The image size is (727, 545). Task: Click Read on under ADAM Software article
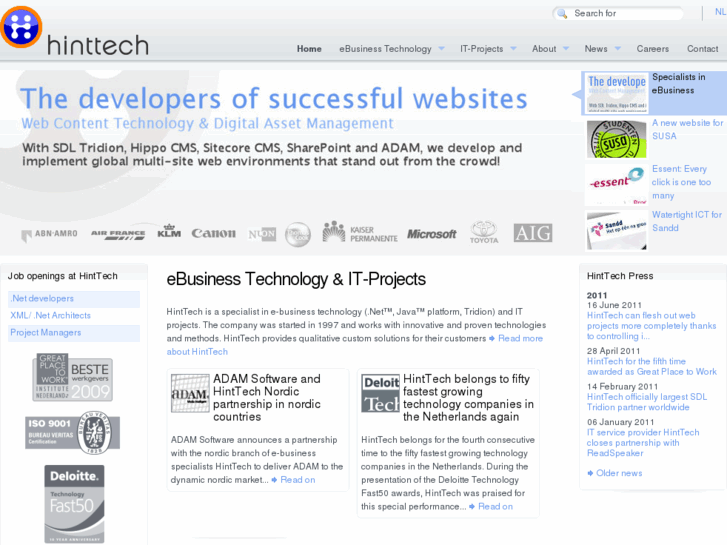point(298,480)
